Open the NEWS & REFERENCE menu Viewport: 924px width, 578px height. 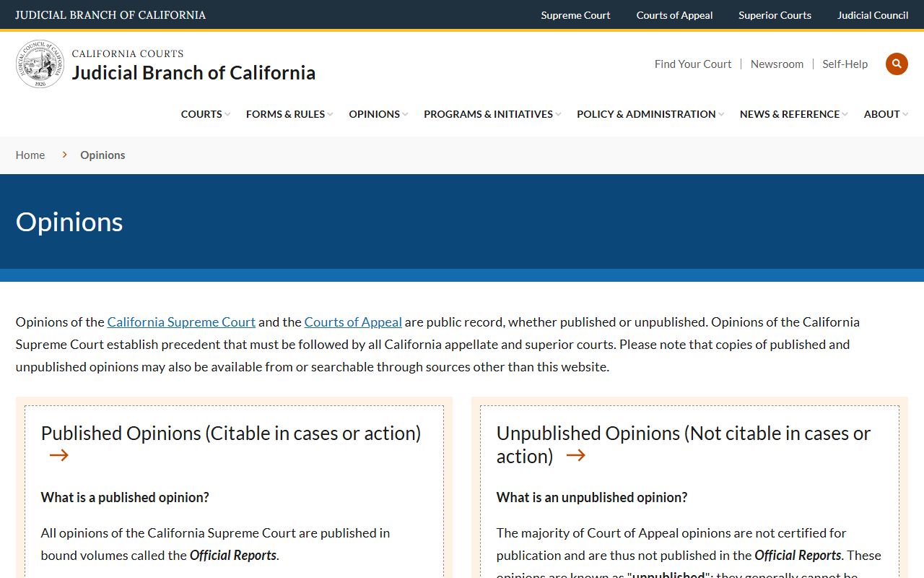(x=790, y=114)
